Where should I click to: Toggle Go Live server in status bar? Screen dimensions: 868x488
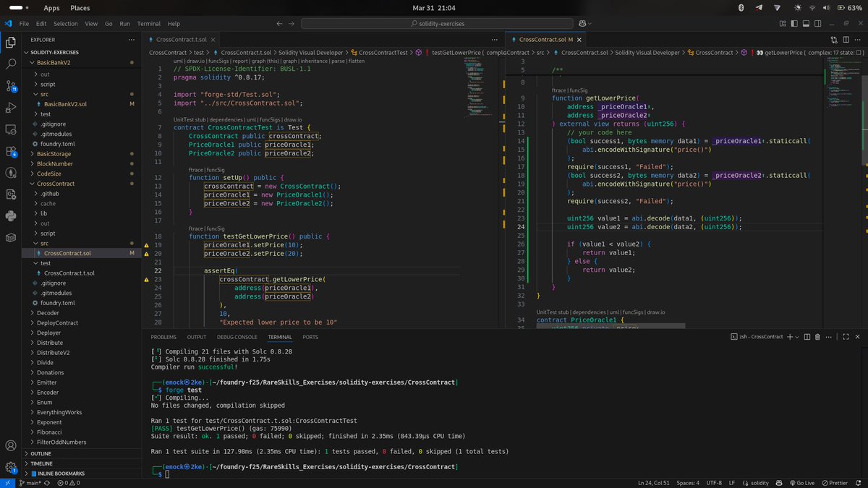(x=804, y=482)
